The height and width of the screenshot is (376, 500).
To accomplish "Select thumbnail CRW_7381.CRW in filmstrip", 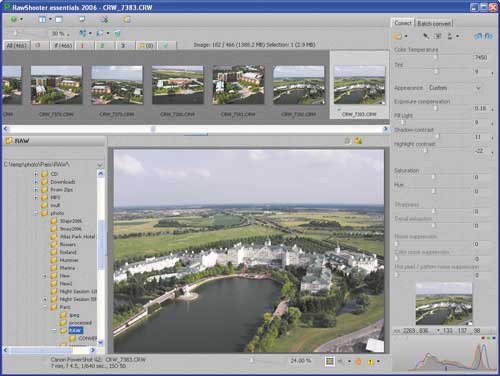I will 238,85.
